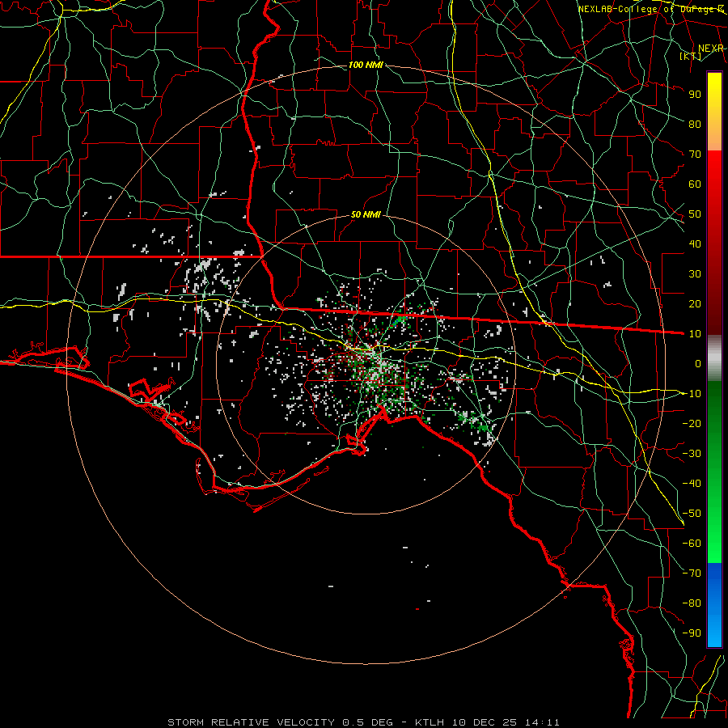728x728 pixels.
Task: Click the "14:11" time in caption
Action: 542,722
